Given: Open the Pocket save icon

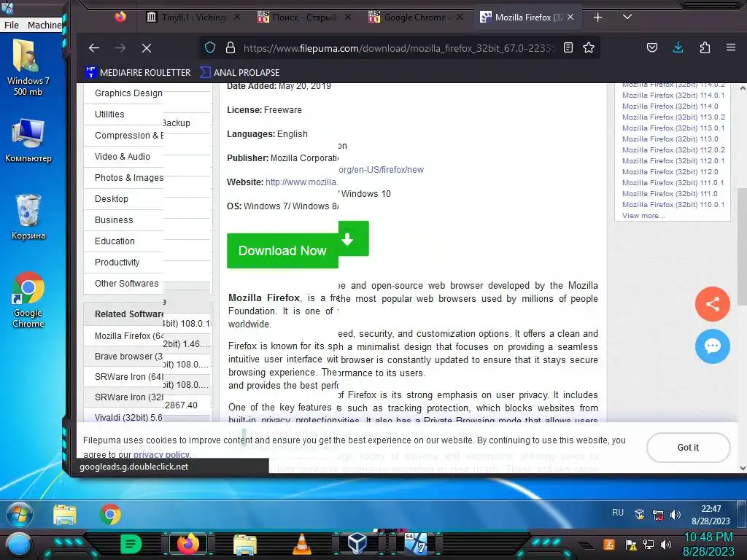Looking at the screenshot, I should [652, 47].
